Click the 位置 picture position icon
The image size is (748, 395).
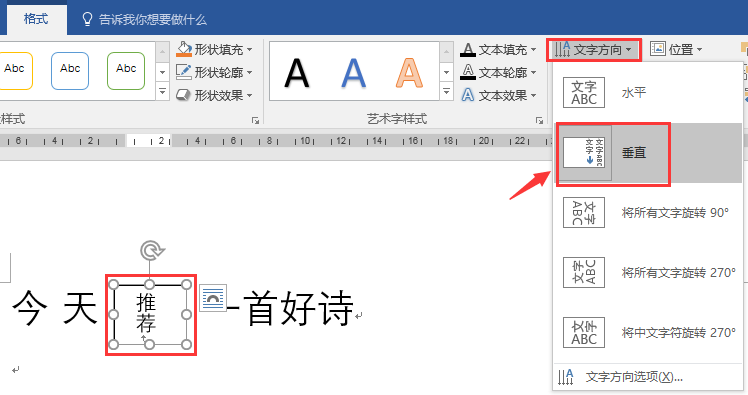658,49
